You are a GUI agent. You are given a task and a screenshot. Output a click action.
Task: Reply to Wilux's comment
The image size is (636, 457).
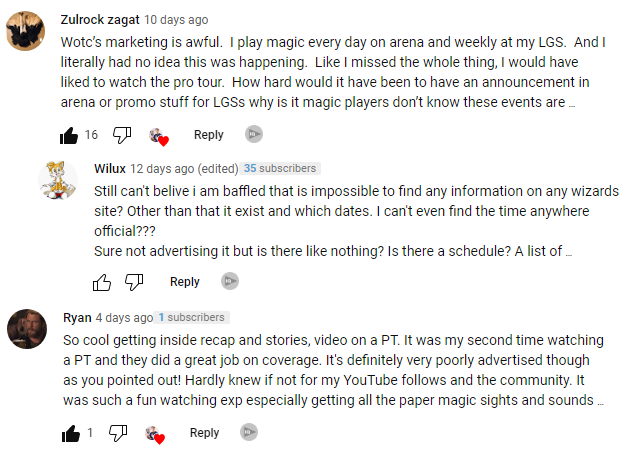point(185,282)
